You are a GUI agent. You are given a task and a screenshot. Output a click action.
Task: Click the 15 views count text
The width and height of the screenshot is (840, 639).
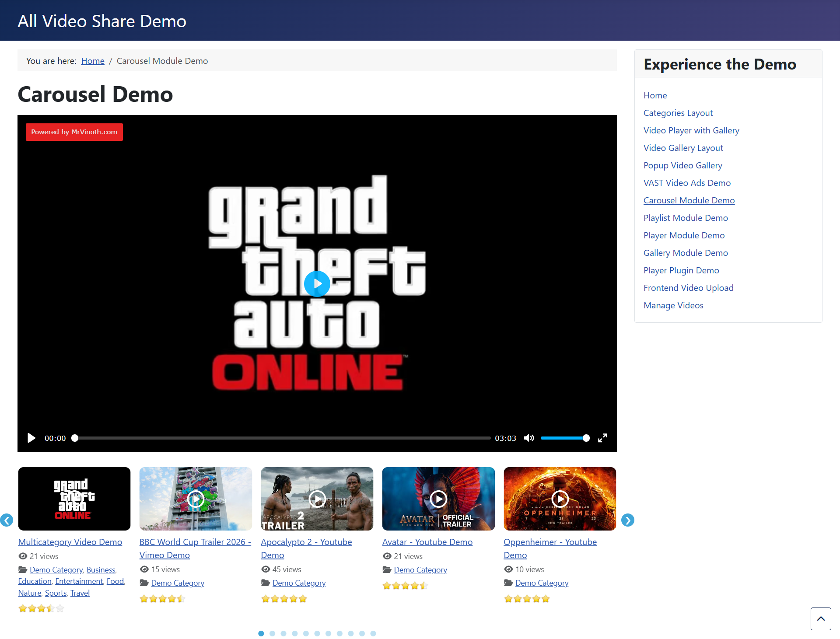pyautogui.click(x=165, y=569)
